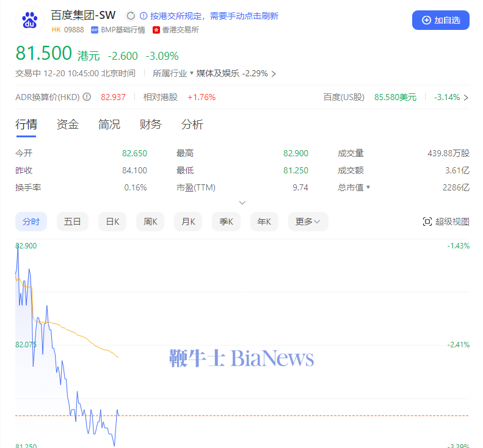Viewport: 483px width, 448px height.
Task: Click the -2.41% chart axis label
Action: [459, 344]
